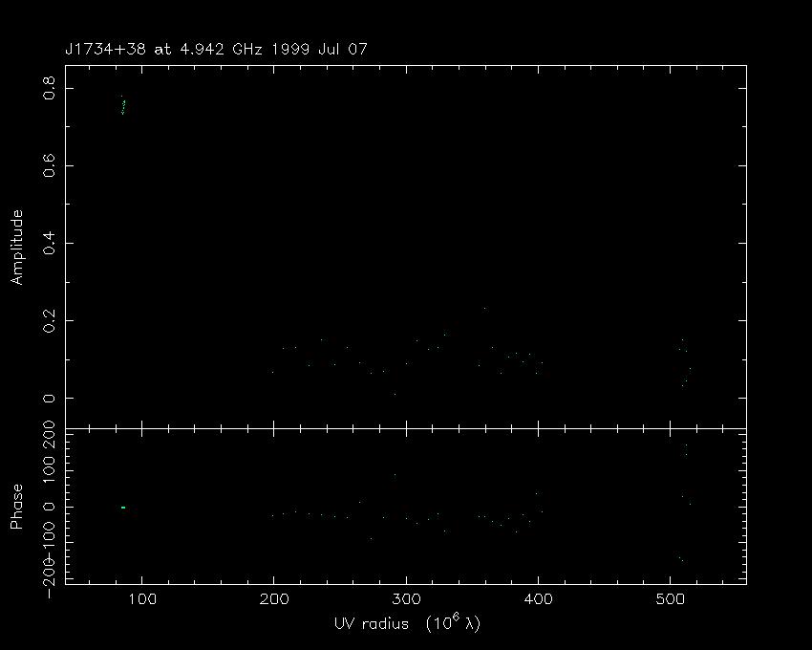The image size is (812, 650).
Task: Select the "Phase" vertical axis label
Action: coord(17,507)
